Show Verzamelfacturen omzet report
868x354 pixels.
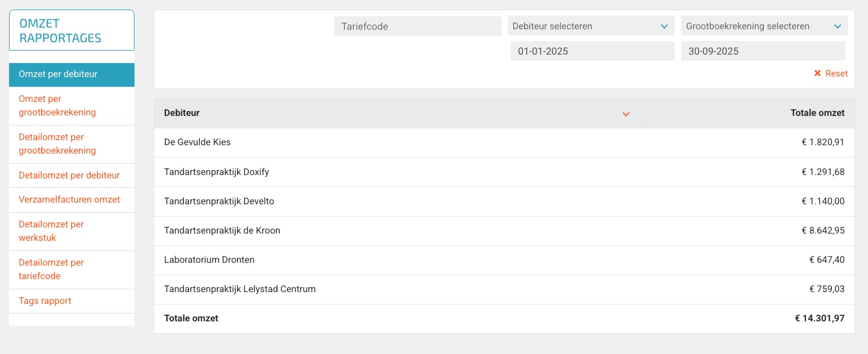pos(69,200)
